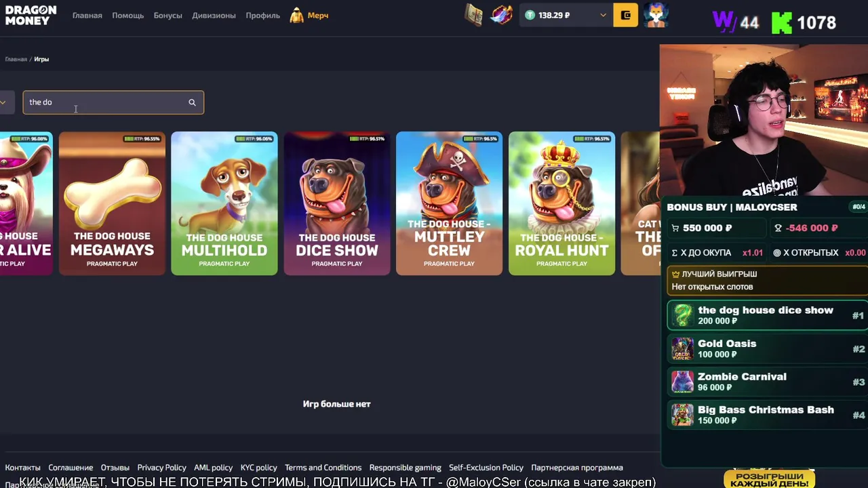
Task: Open the Мерч store link
Action: (x=317, y=15)
